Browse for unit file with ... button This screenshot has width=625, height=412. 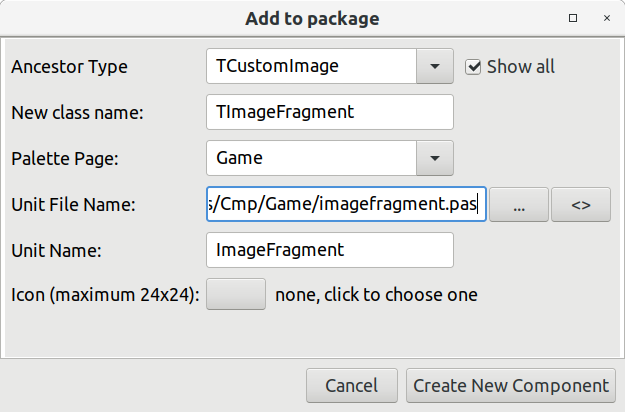tap(518, 204)
